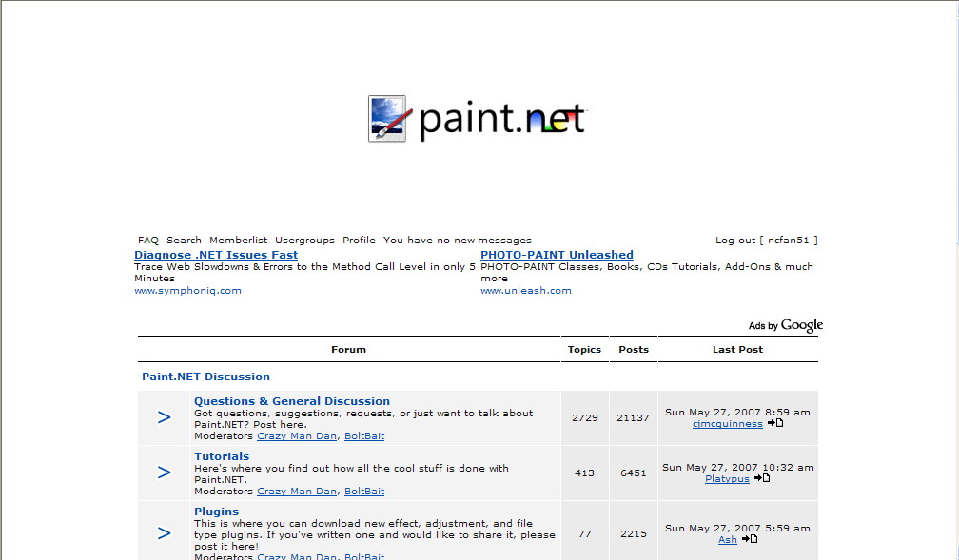The height and width of the screenshot is (560, 959).
Task: Click the Forum column header
Action: point(348,350)
